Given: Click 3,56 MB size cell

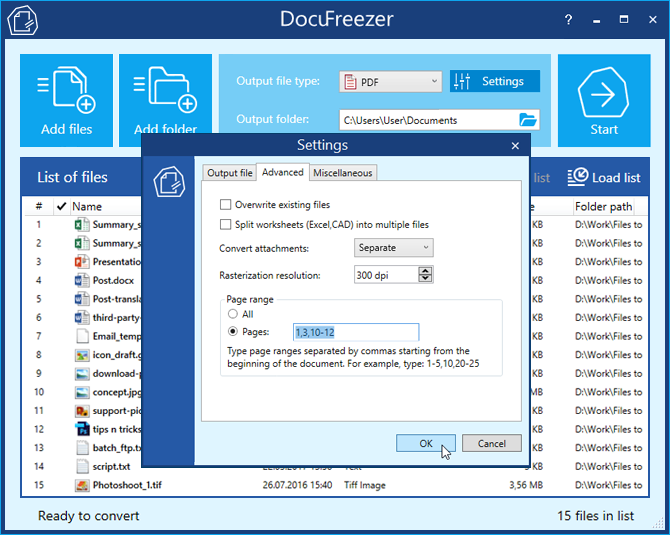Looking at the screenshot, I should (526, 485).
